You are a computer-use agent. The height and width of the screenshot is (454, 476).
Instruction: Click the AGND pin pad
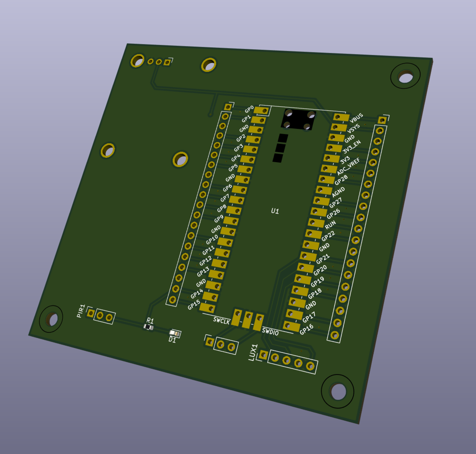pyautogui.click(x=324, y=190)
